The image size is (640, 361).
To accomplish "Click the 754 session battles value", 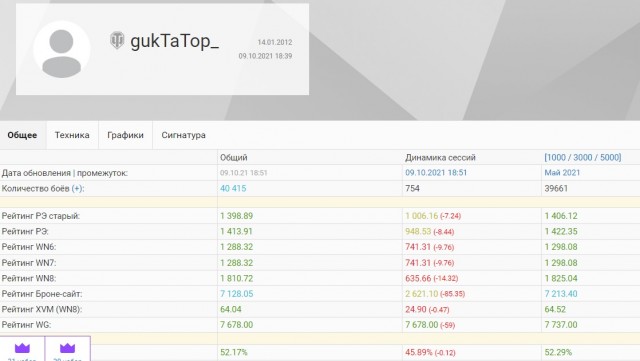I will pyautogui.click(x=412, y=189).
